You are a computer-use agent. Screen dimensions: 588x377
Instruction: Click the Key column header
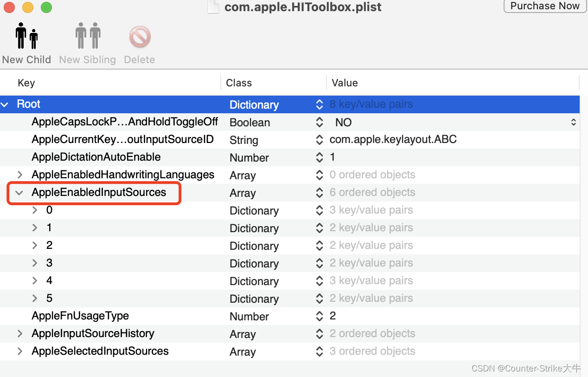click(x=26, y=83)
